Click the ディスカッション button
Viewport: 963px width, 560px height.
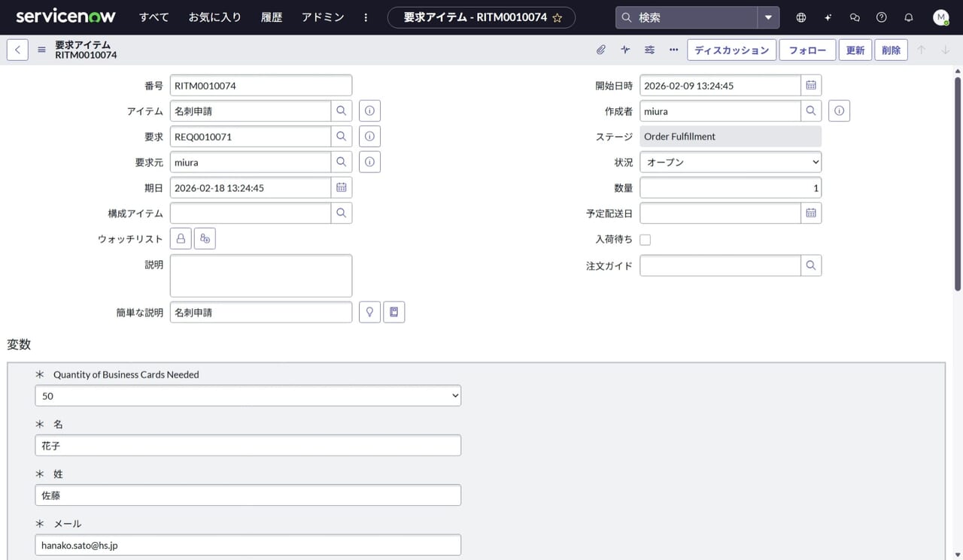[x=731, y=50]
